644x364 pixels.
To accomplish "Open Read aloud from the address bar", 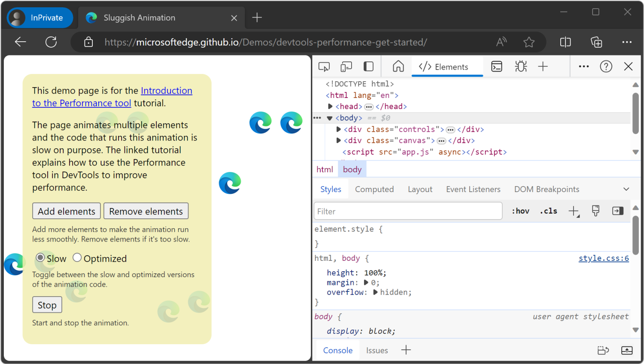I will [x=501, y=42].
